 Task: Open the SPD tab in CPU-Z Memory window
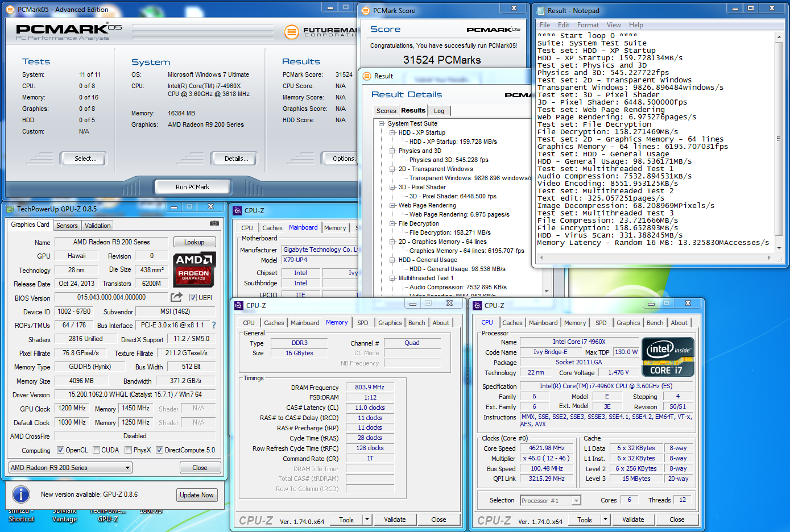(x=362, y=323)
